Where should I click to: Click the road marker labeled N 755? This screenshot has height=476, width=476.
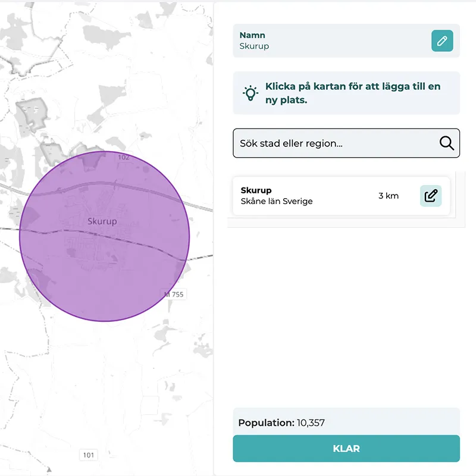[x=173, y=294]
